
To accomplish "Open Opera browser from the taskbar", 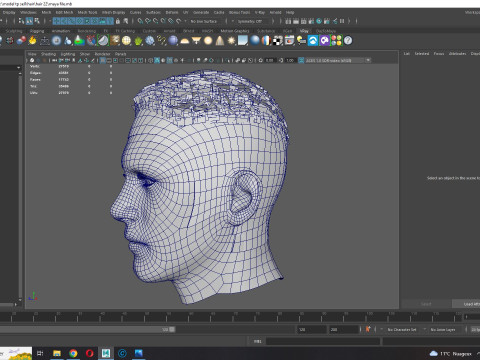I will click(90, 353).
